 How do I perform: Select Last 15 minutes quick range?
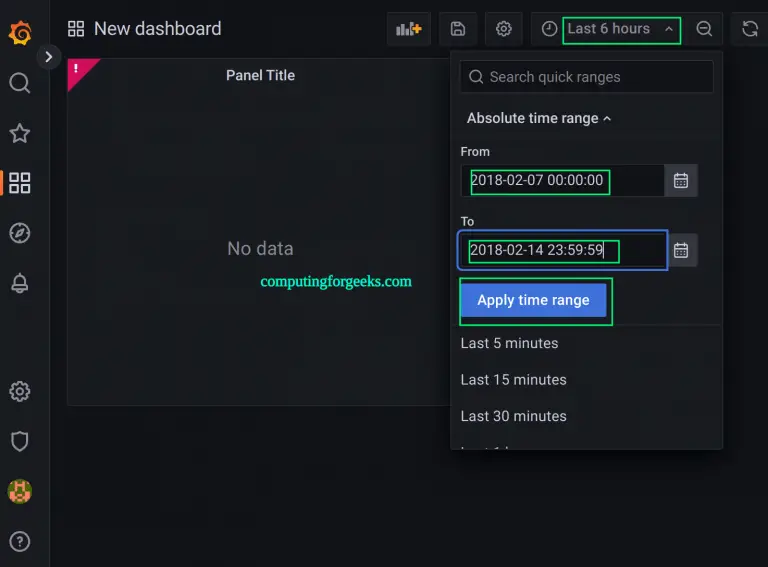513,380
